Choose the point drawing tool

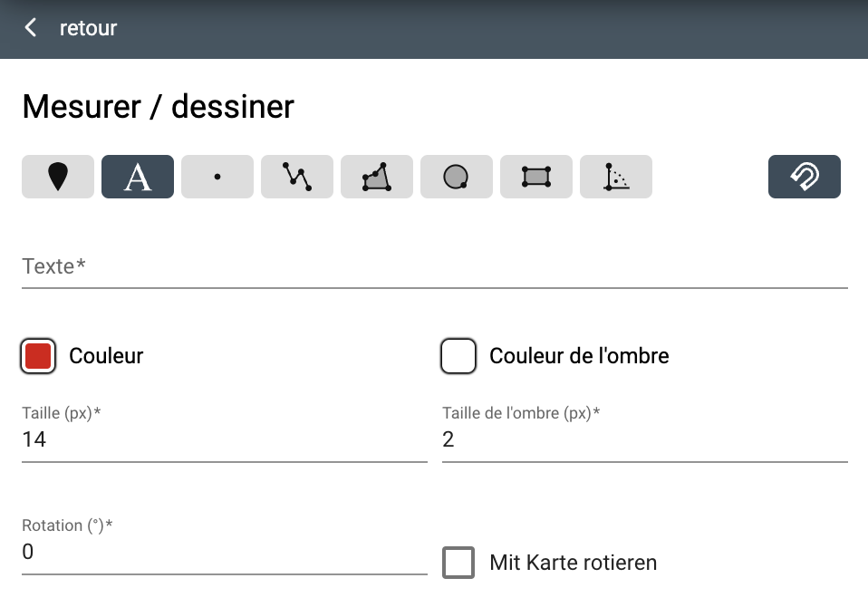217,177
